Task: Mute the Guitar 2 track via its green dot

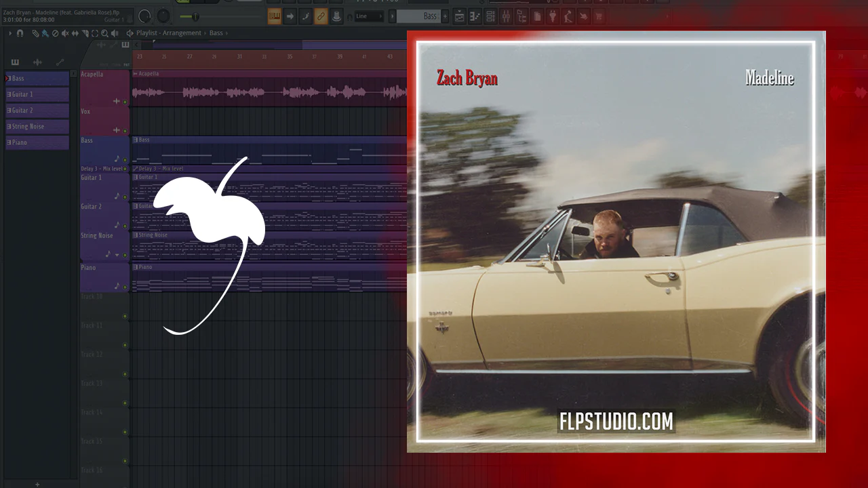Action: click(x=125, y=226)
